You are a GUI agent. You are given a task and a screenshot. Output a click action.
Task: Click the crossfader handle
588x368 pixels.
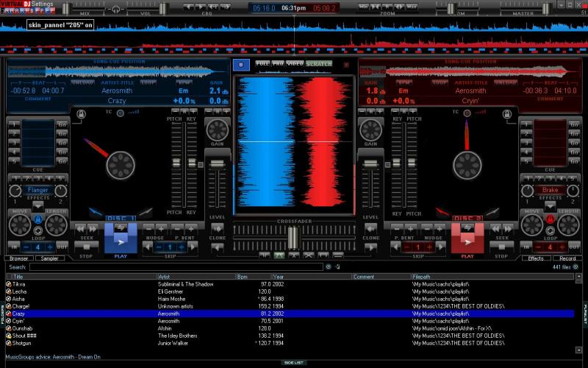point(293,237)
